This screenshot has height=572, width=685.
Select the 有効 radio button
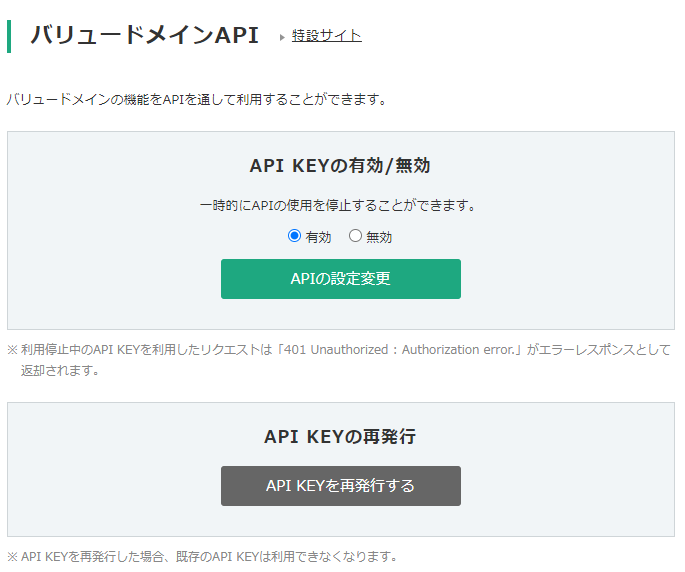point(294,236)
